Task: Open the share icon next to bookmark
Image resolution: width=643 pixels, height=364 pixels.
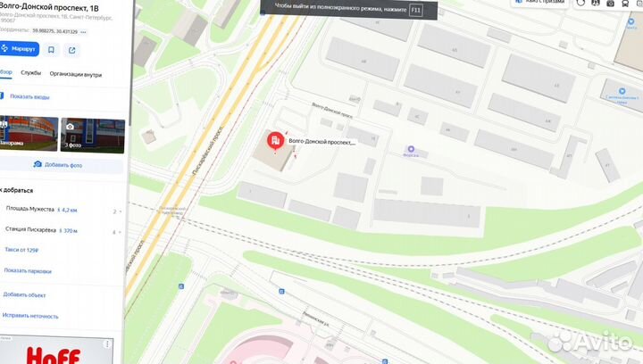Action: [72, 50]
